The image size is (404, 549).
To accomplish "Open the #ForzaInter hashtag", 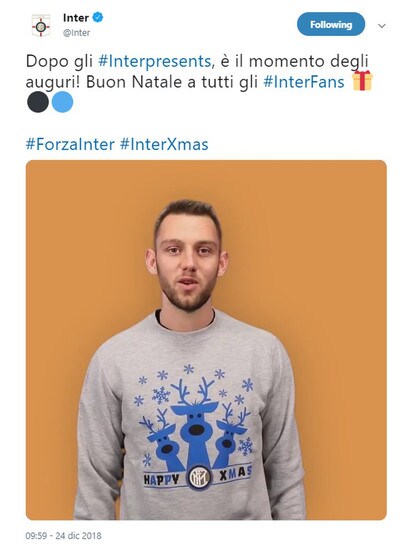I will pos(70,144).
